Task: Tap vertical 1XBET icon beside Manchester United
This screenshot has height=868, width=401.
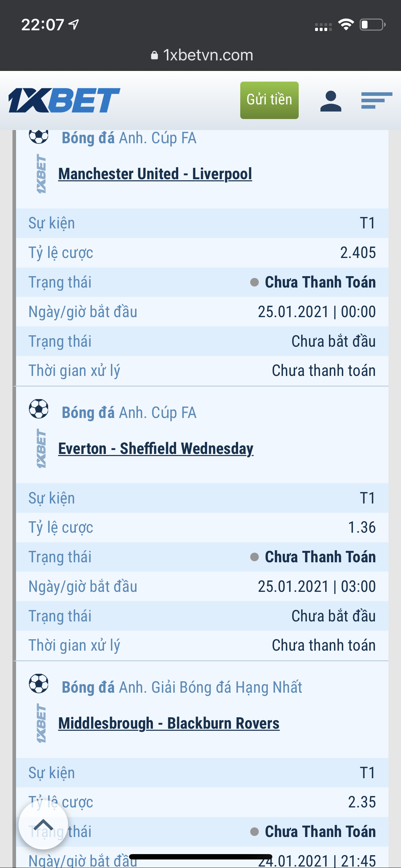Action: tap(41, 174)
